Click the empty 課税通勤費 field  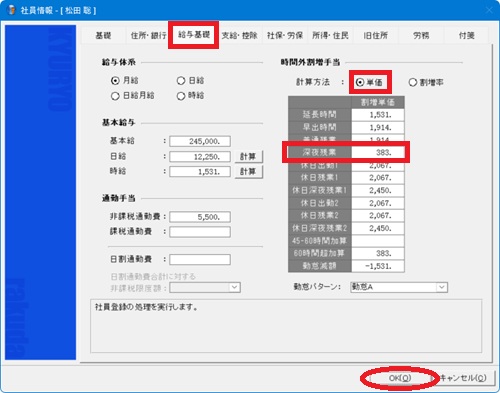click(200, 232)
